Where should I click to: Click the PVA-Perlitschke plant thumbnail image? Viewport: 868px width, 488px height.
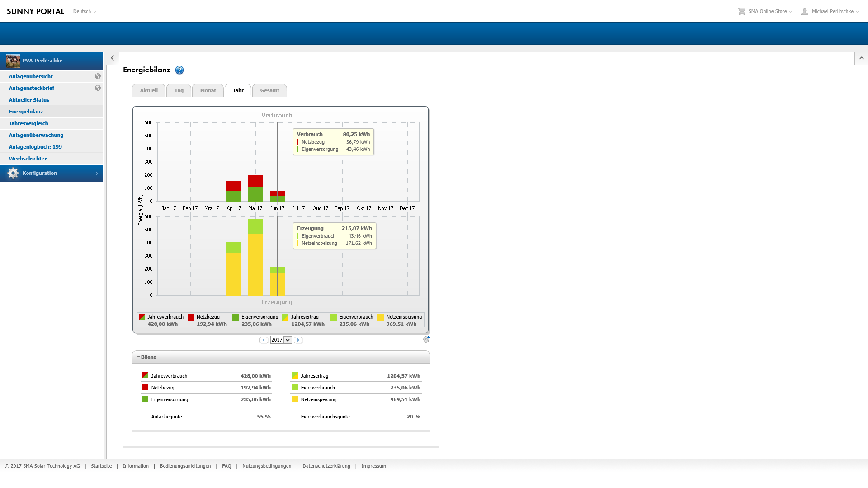13,61
